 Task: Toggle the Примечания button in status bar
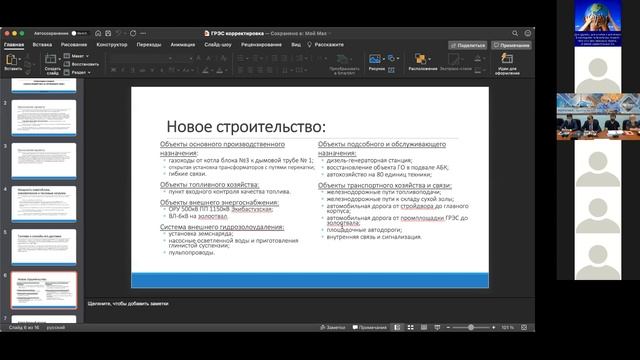[370, 327]
